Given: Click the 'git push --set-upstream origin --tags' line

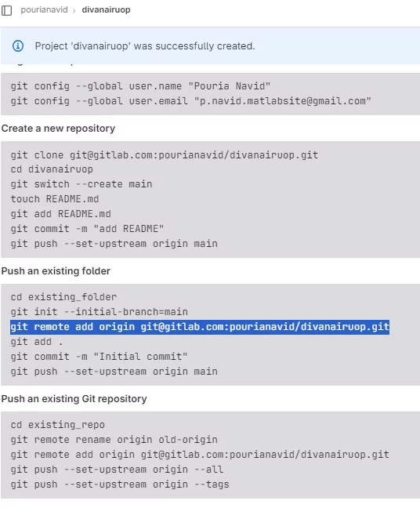Looking at the screenshot, I should pos(120,484).
